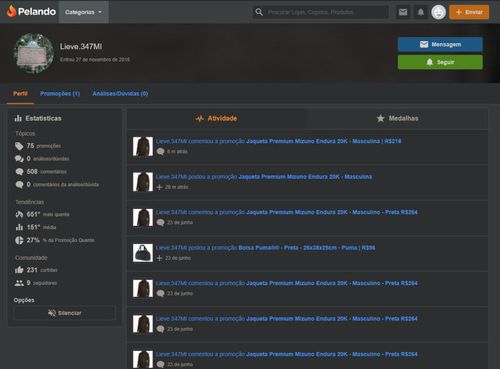Screen dimensions: 500x369
Task: Click the bar icon beside 151° média
Action: (x=19, y=227)
